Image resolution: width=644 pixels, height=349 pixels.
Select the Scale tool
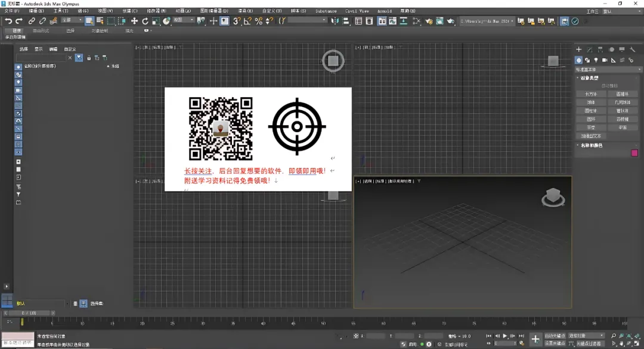(x=156, y=21)
